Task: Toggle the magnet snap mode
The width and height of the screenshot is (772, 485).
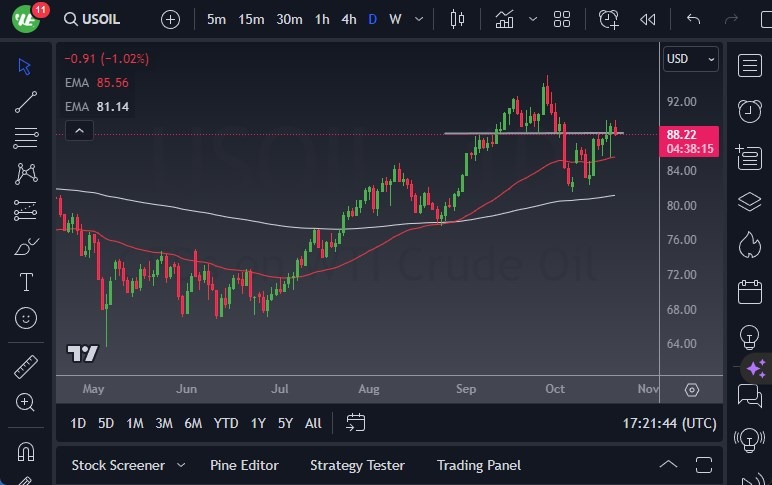Action: coord(27,451)
